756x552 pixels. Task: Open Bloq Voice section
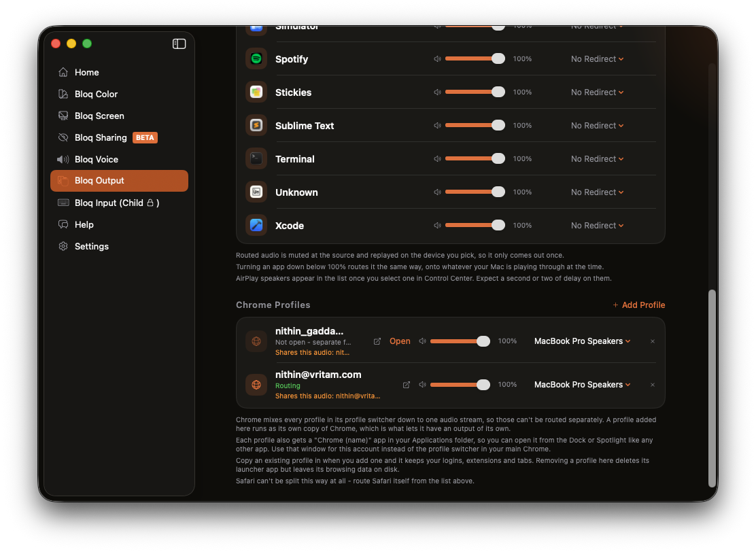tap(119, 159)
